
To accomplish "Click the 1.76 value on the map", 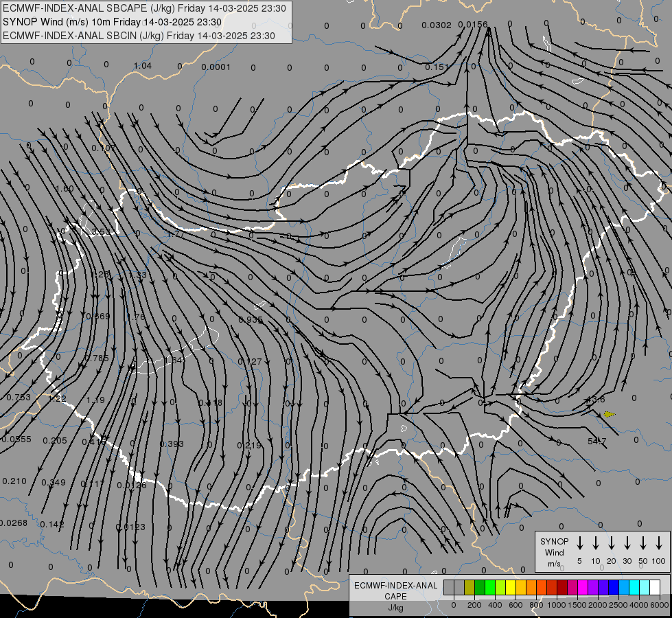I will [137, 317].
